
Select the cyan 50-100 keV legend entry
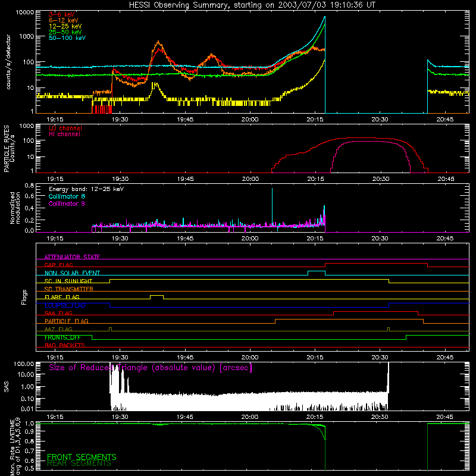(67, 38)
